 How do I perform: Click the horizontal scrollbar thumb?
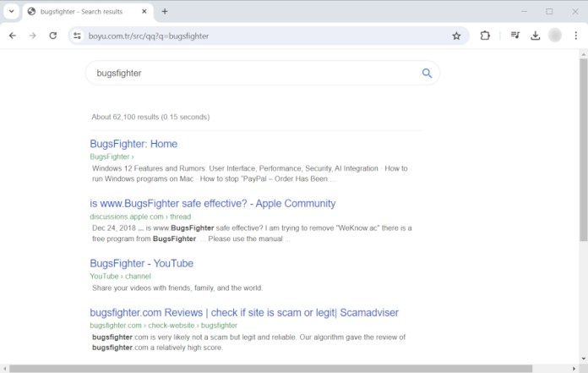270,369
